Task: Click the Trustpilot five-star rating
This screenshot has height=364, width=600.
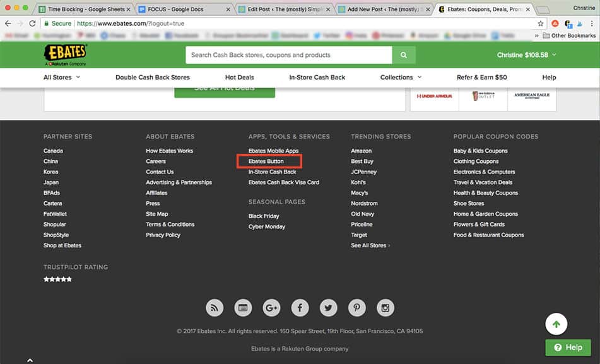Action: click(x=57, y=279)
